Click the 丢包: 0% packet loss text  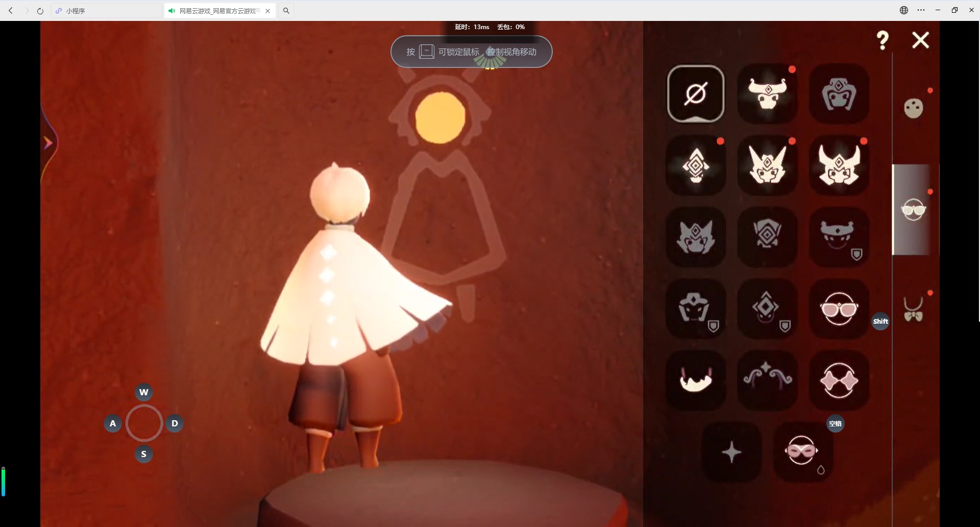(511, 27)
